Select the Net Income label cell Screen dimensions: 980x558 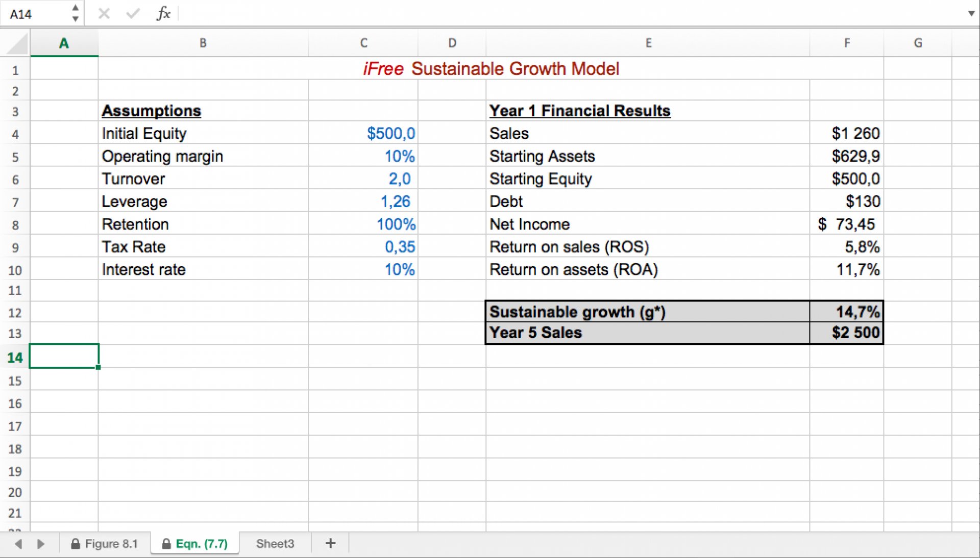(648, 224)
